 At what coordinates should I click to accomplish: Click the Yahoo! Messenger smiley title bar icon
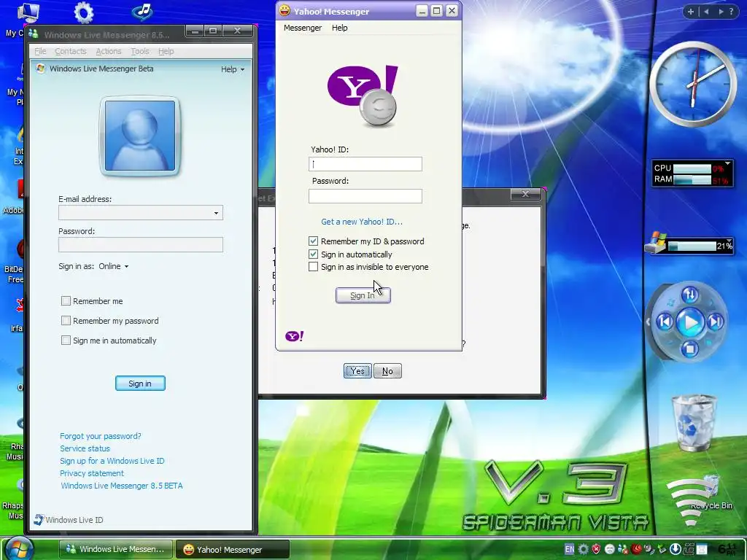[x=285, y=10]
